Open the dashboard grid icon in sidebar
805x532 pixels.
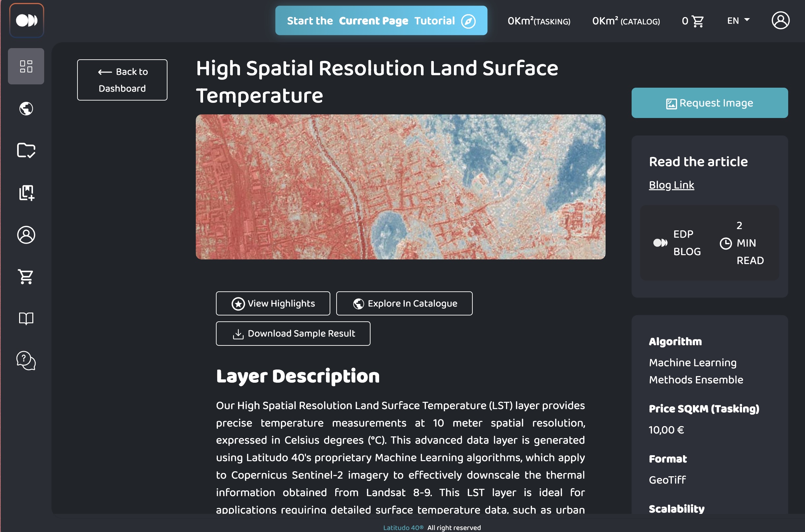click(26, 66)
